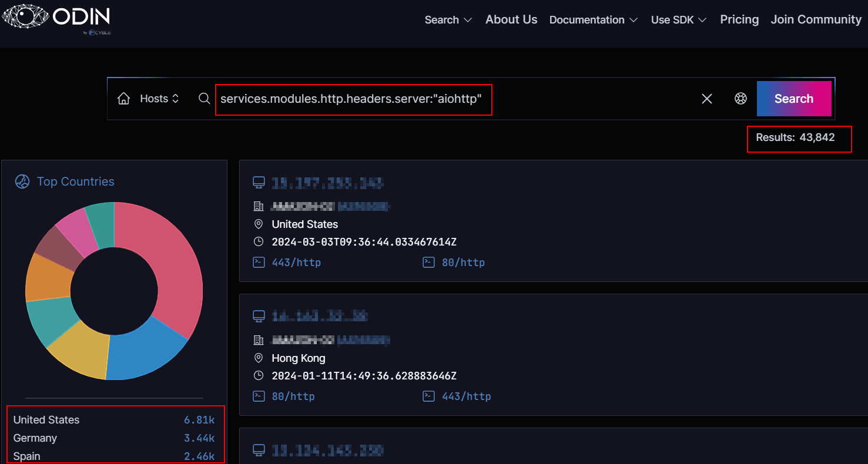Open the blurred IP of the first host
This screenshot has height=464, width=868.
pos(327,183)
